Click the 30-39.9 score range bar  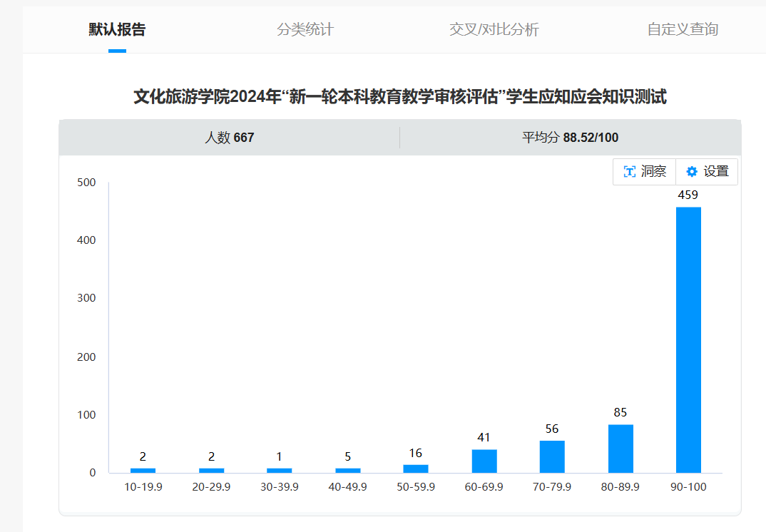[280, 471]
